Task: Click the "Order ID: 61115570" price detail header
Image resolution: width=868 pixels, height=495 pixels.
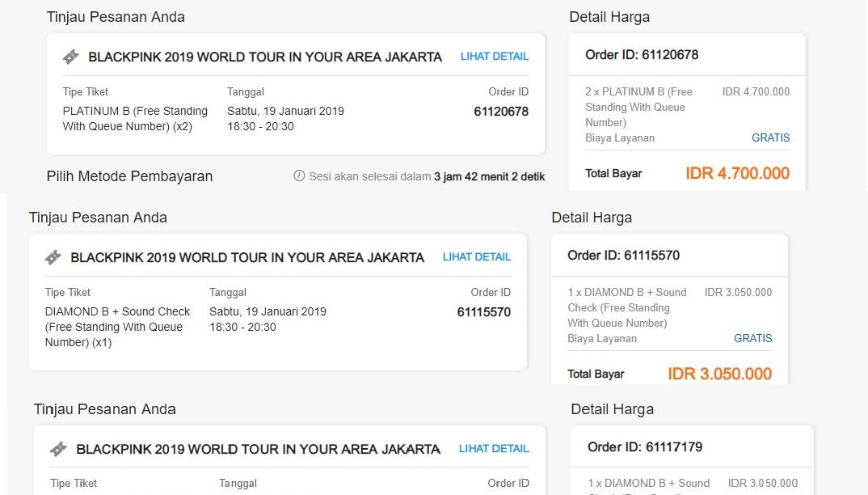Action: pos(623,256)
